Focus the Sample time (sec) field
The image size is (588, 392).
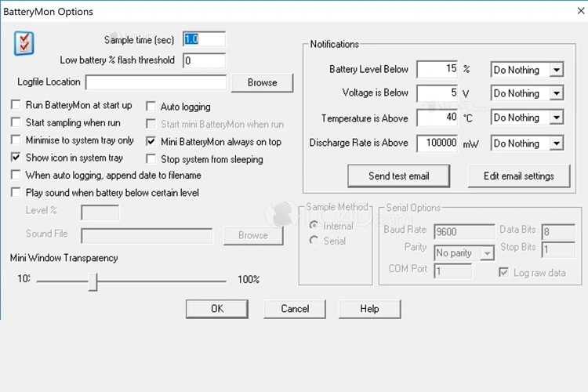[204, 39]
